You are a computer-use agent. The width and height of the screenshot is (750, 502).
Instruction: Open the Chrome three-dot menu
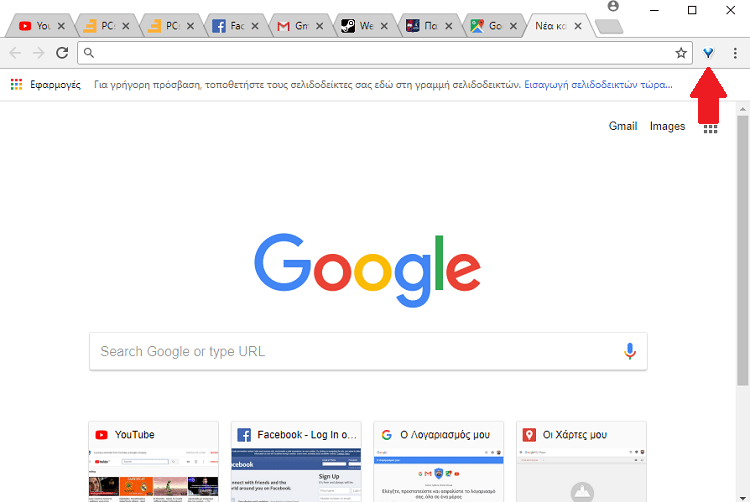click(735, 53)
